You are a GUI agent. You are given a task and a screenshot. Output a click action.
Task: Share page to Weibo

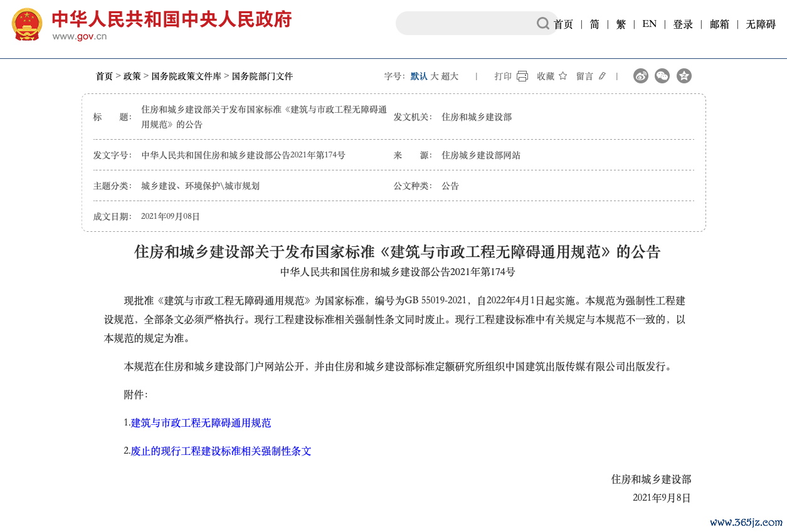pos(640,76)
